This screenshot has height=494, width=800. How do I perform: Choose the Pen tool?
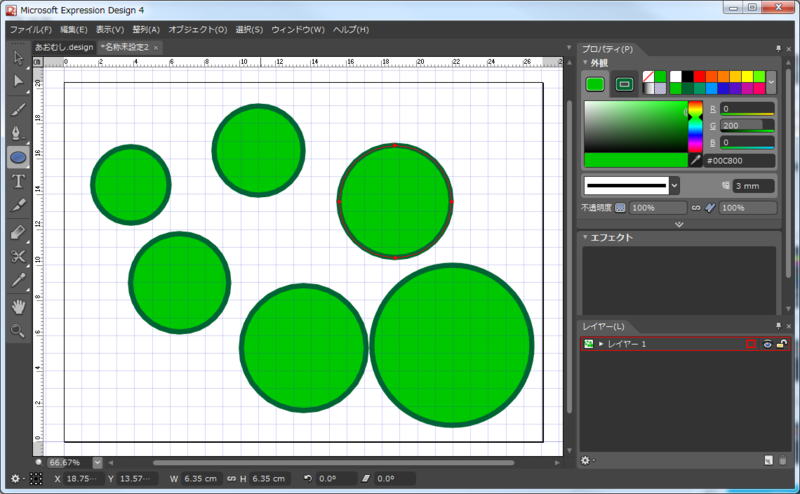(18, 133)
